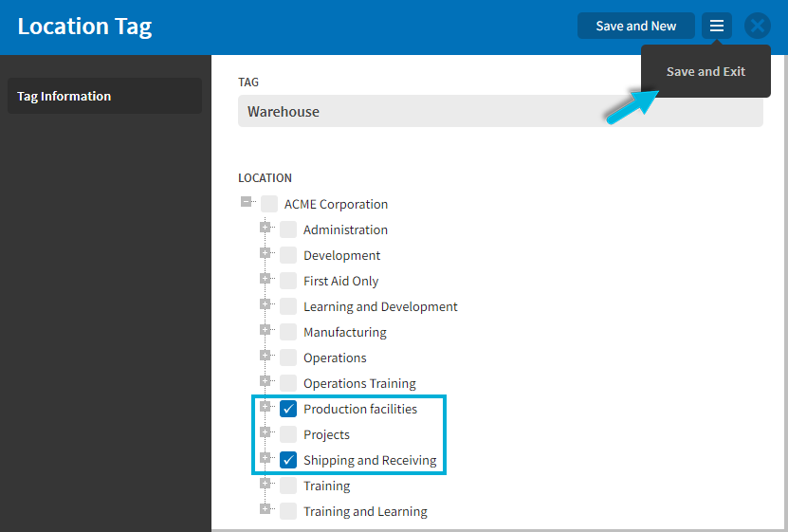Uncheck the Shipping and Receiving checkbox
Image resolution: width=788 pixels, height=532 pixels.
pos(288,460)
